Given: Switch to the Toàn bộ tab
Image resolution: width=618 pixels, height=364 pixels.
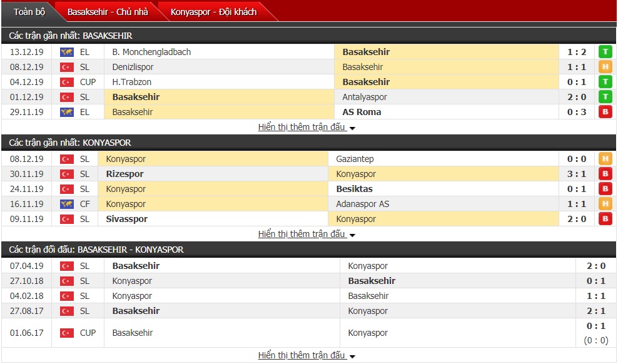Looking at the screenshot, I should (x=29, y=12).
